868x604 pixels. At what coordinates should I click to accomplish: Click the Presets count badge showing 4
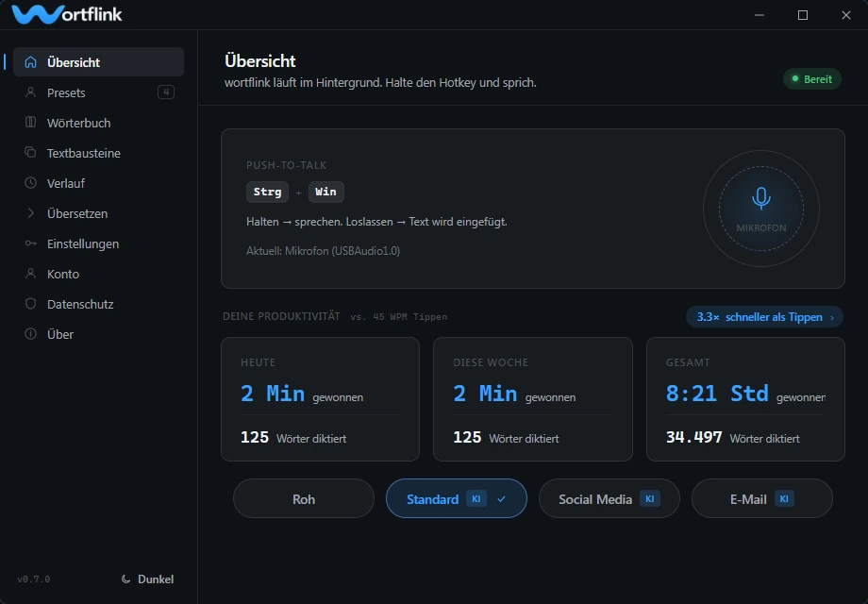click(x=166, y=92)
